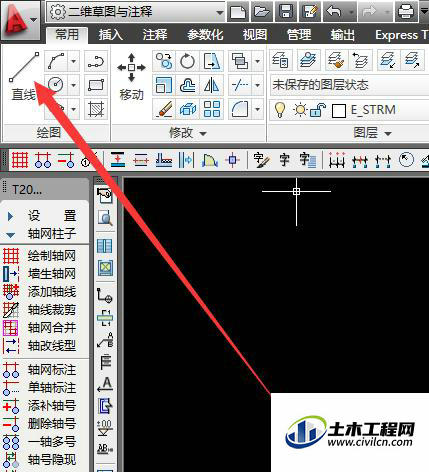429x472 pixels.
Task: Click the Copy objects icon
Action: tap(164, 61)
